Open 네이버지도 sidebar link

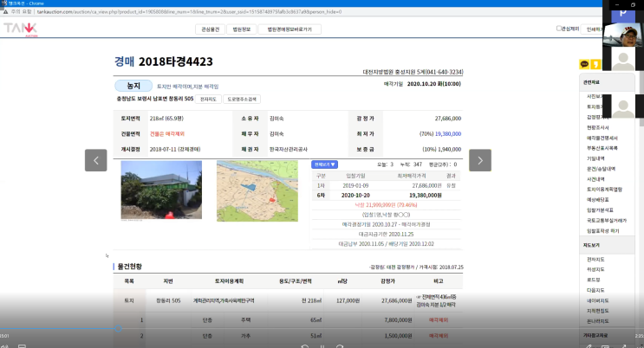pyautogui.click(x=597, y=300)
